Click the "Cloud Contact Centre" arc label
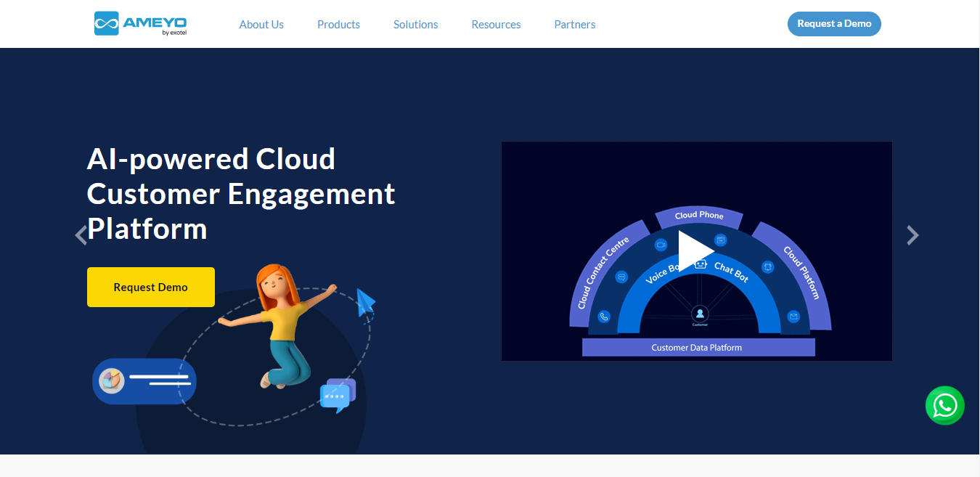The image size is (980, 477). [x=603, y=273]
